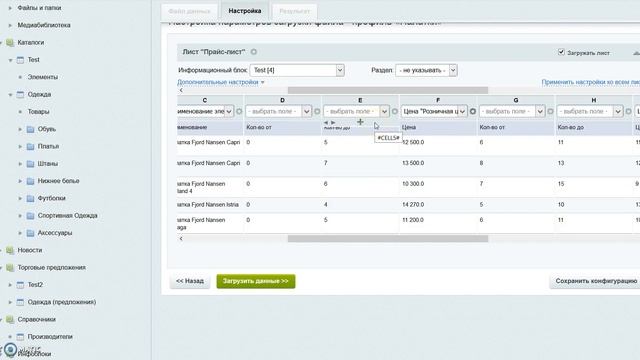The width and height of the screenshot is (640, 360).
Task: Click the Test2 infoblock icon
Action: coord(20,285)
